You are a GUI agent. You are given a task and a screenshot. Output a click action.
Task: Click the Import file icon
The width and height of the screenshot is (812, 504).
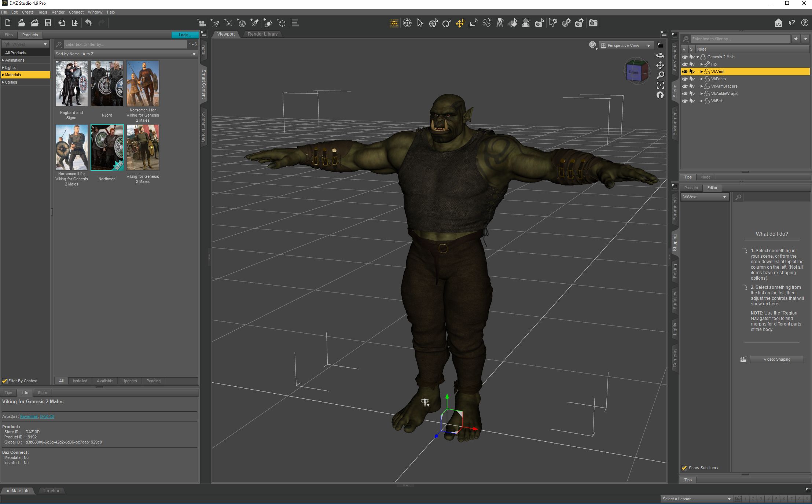62,23
